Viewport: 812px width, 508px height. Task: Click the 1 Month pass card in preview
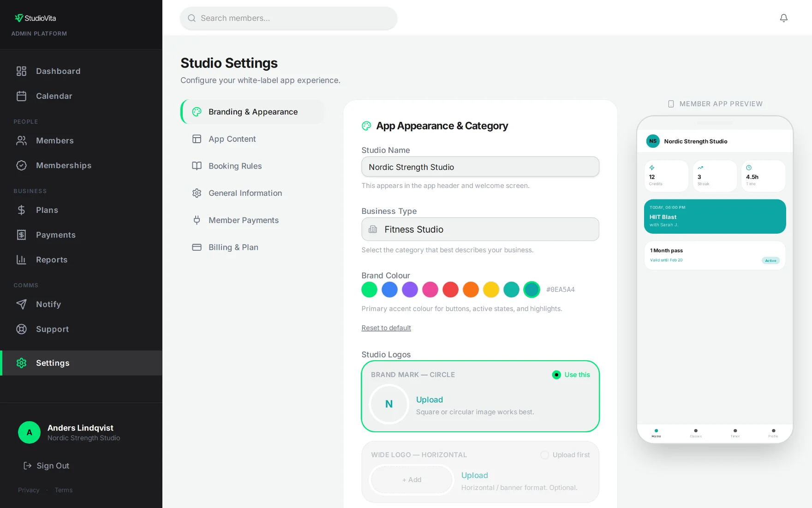coord(715,255)
